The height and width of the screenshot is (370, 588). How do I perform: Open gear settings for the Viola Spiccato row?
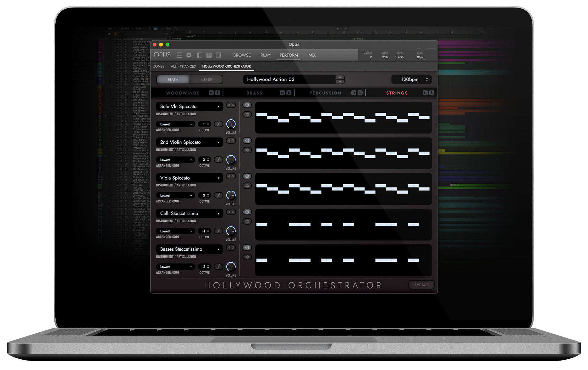pos(247,186)
